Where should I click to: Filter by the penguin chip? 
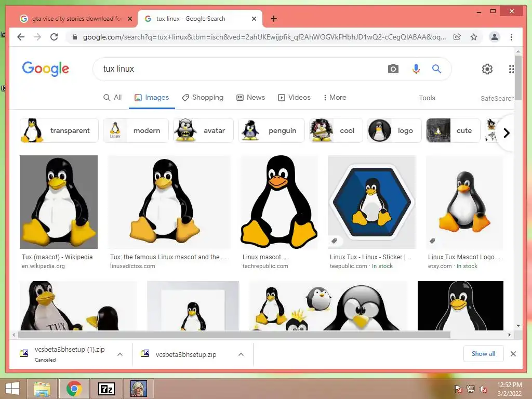pyautogui.click(x=271, y=130)
